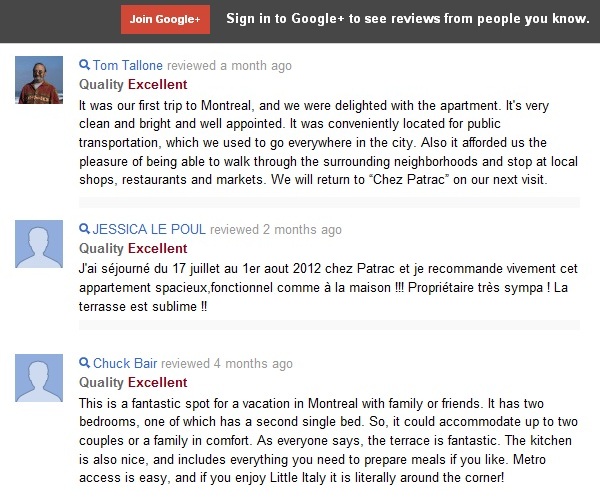600x500 pixels.
Task: Click 'reviewed 2 months ago' timestamp
Action: click(276, 230)
